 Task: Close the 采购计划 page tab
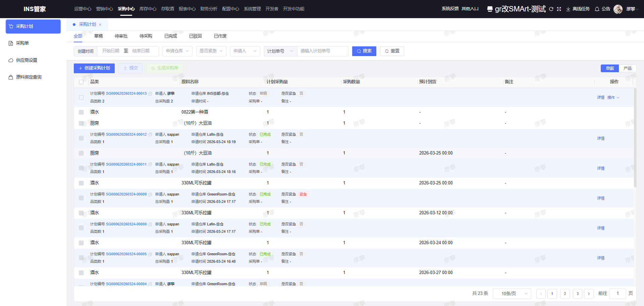pos(100,25)
